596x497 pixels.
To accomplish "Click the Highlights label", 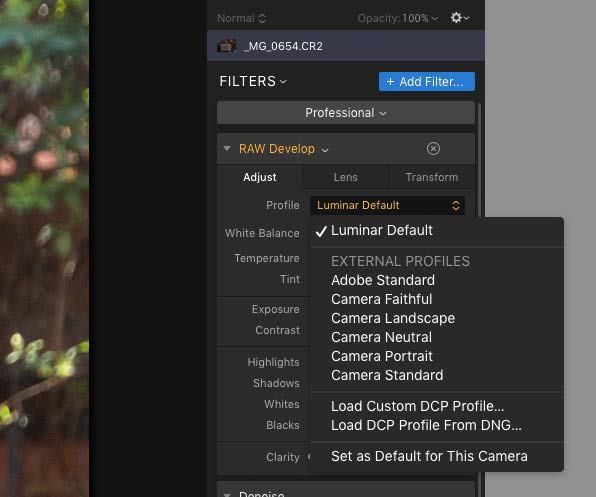I will tap(273, 362).
